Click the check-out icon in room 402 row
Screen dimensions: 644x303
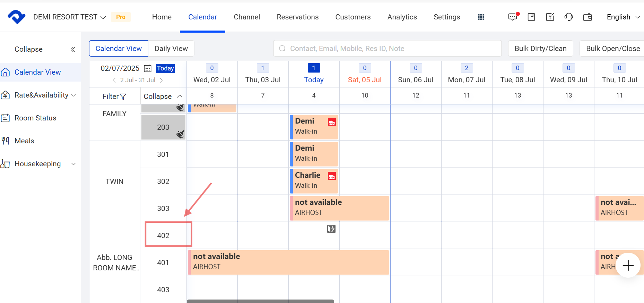pyautogui.click(x=331, y=229)
